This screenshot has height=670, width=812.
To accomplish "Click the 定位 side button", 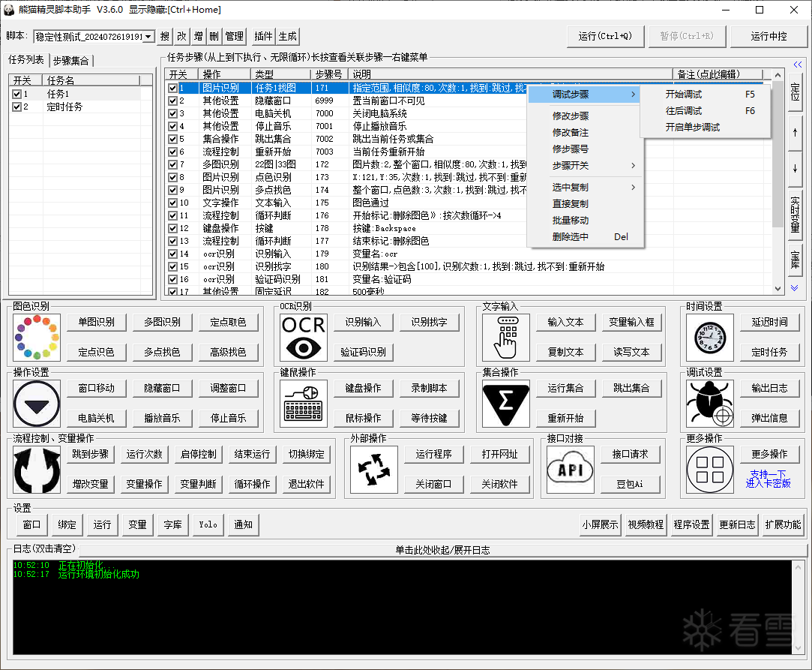I will pos(795,92).
